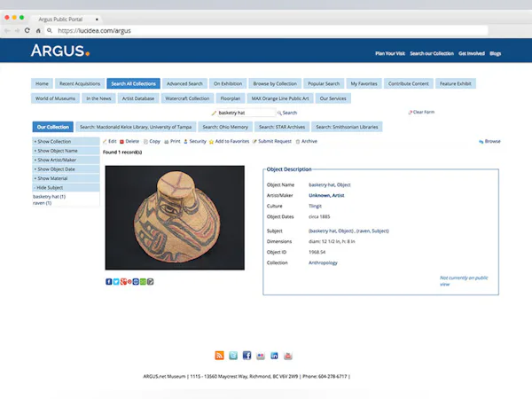
Task: Open the Search: STAR Archives tab
Action: pyautogui.click(x=282, y=127)
